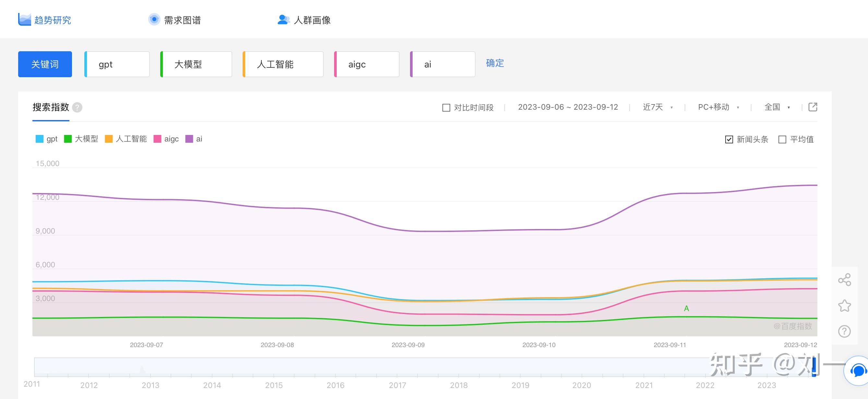The height and width of the screenshot is (399, 868).
Task: Open the help question-mark icon on the right edge
Action: (x=844, y=331)
